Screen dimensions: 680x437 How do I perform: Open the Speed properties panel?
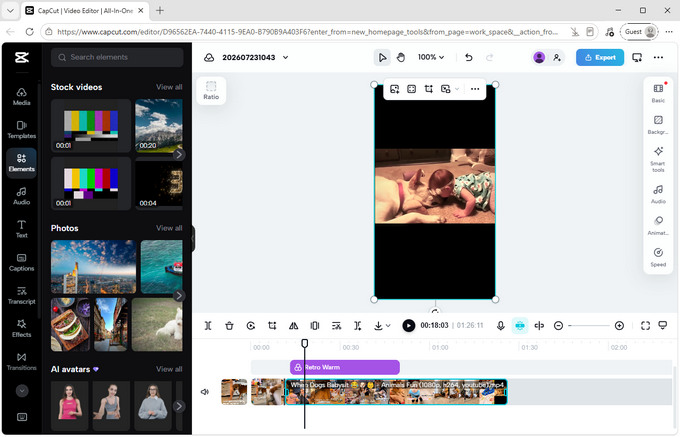click(x=658, y=258)
